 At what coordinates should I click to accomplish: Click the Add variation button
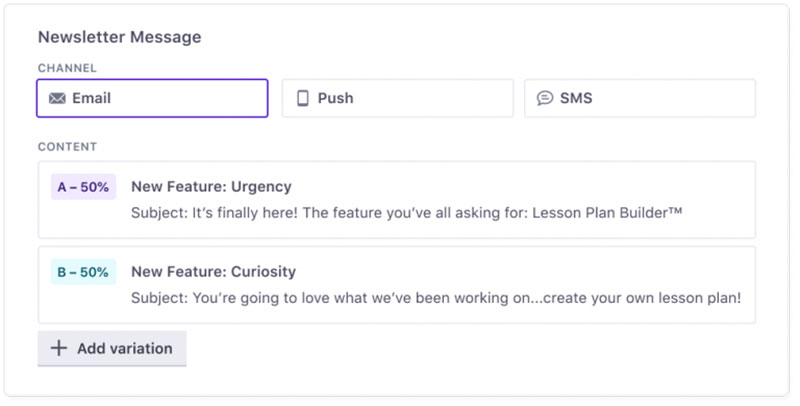pos(112,348)
